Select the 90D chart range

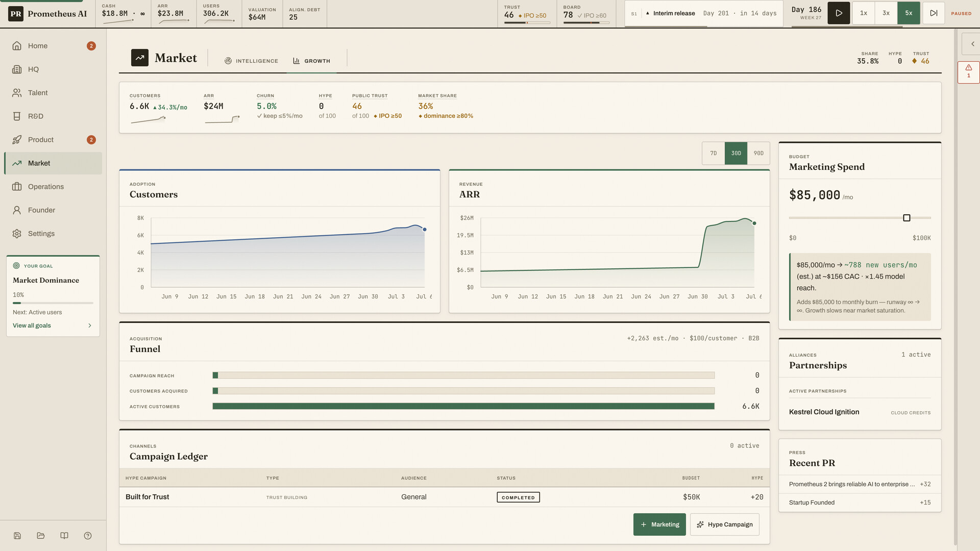pyautogui.click(x=758, y=153)
